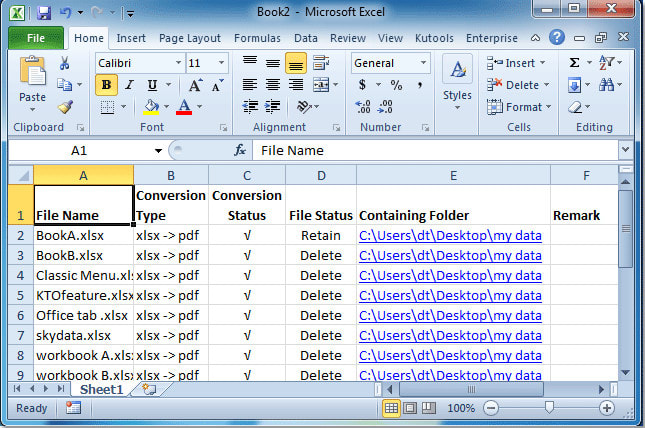Click the Decrease Font Size icon
The width and height of the screenshot is (645, 428).
(x=217, y=85)
